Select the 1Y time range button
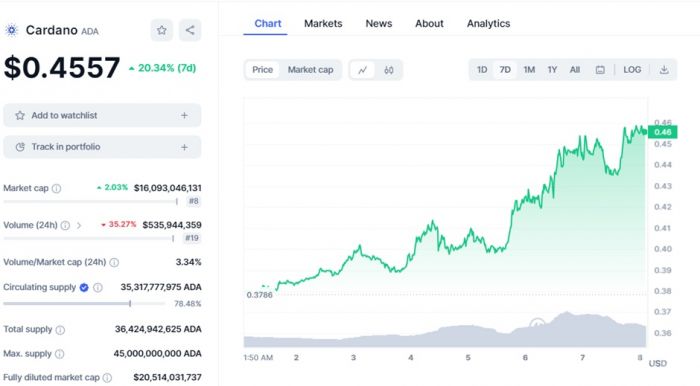Image resolution: width=700 pixels, height=386 pixels. click(x=552, y=70)
